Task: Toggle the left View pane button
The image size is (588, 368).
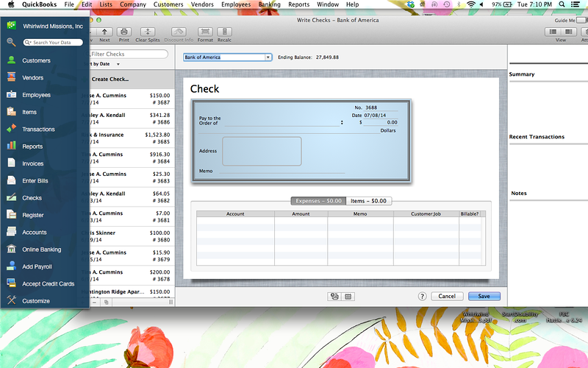Action: [554, 32]
